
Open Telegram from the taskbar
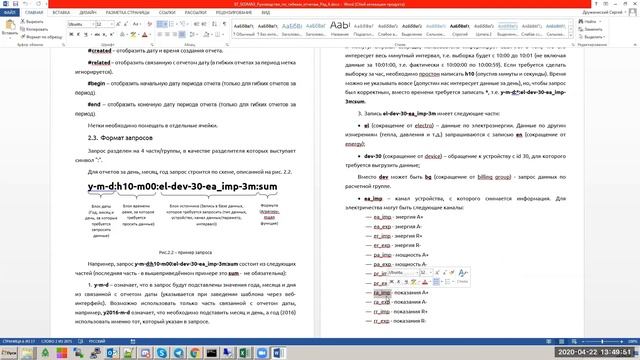[179, 353]
